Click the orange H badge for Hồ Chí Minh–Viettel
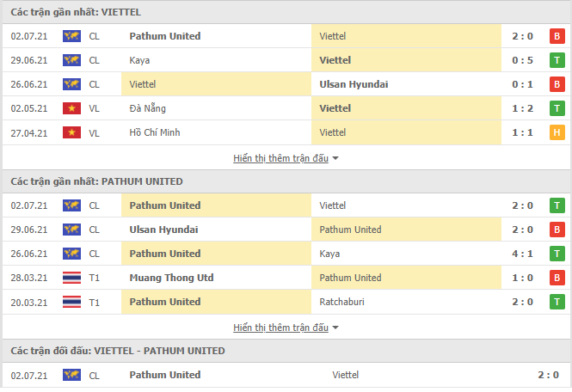The height and width of the screenshot is (392, 572). tap(557, 132)
